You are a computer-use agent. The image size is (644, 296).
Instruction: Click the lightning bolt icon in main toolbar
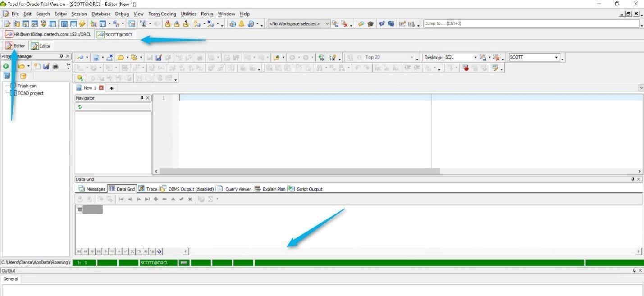[x=82, y=24]
